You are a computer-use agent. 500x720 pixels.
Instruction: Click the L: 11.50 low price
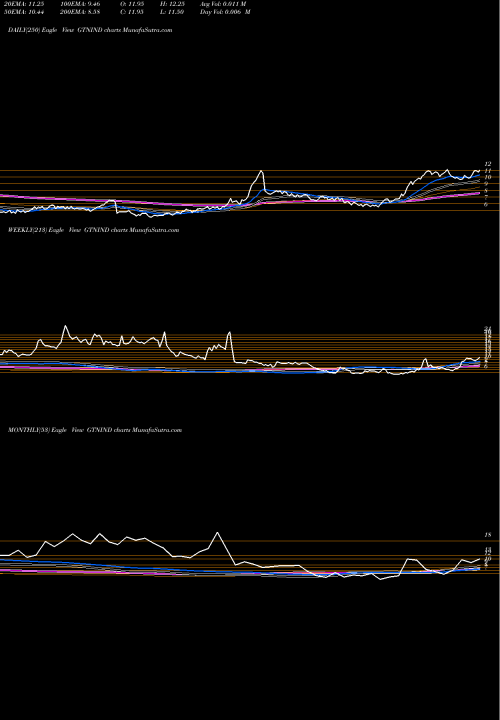(x=172, y=12)
